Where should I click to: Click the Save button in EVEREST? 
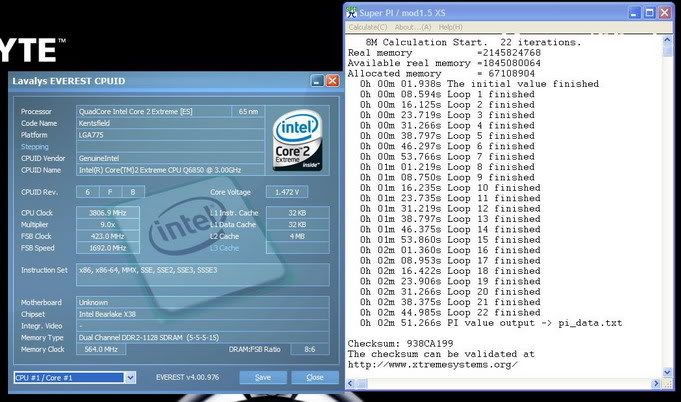click(x=263, y=378)
